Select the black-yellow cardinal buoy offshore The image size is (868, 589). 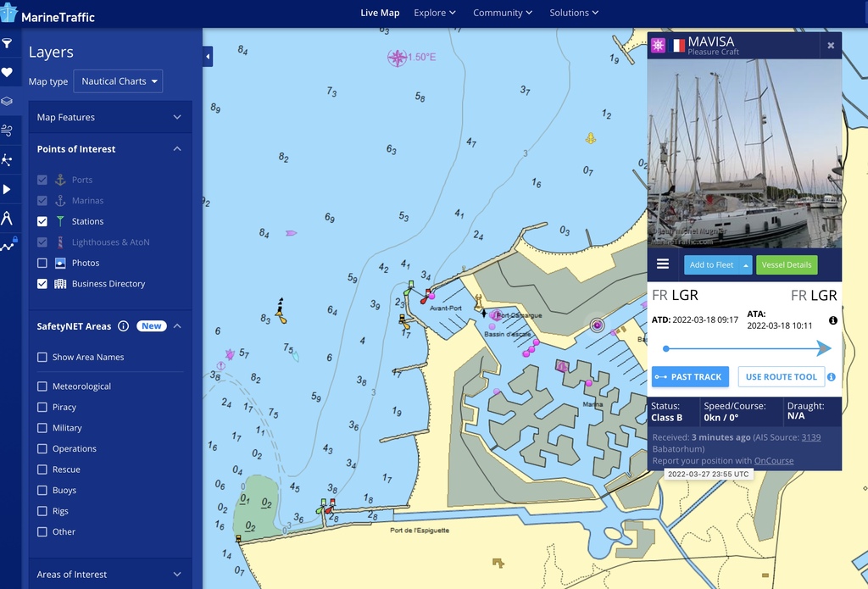281,310
